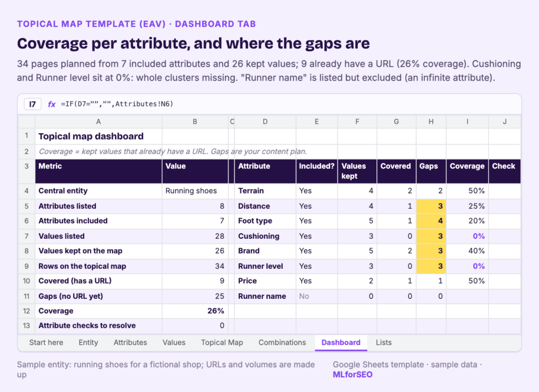Viewport: 539px width, 392px height.
Task: Select column G header
Action: (396, 122)
